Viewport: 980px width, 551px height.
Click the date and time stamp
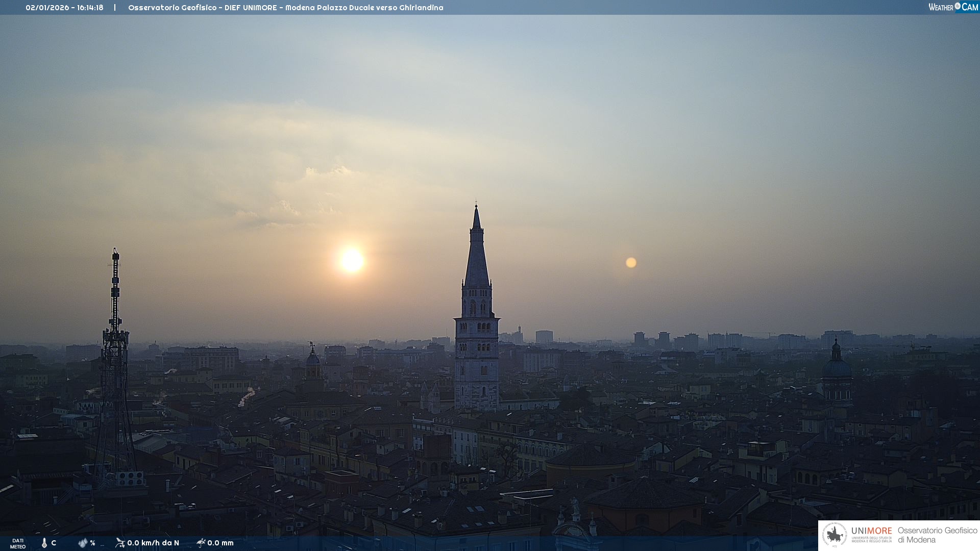64,8
